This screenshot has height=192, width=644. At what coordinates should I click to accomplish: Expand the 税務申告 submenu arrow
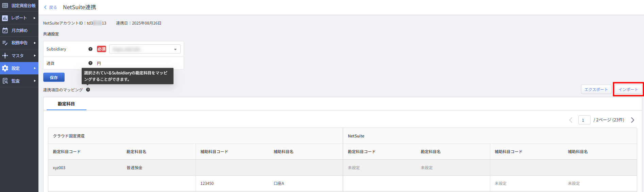tap(34, 43)
